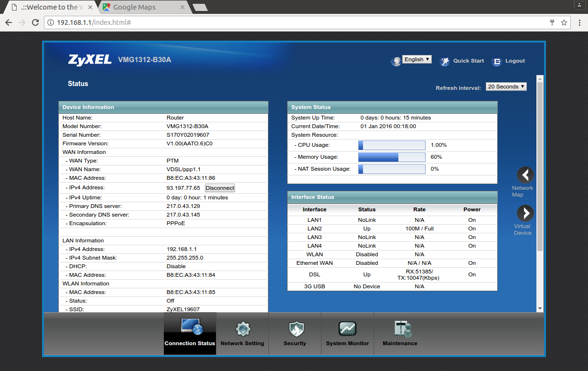
Task: Click the system up time value
Action: click(x=396, y=118)
